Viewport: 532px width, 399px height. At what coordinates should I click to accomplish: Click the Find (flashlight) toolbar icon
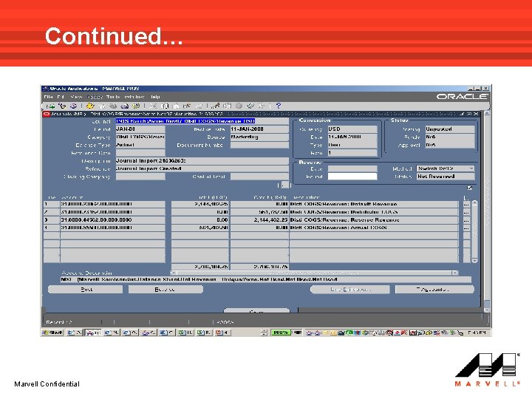(x=62, y=106)
